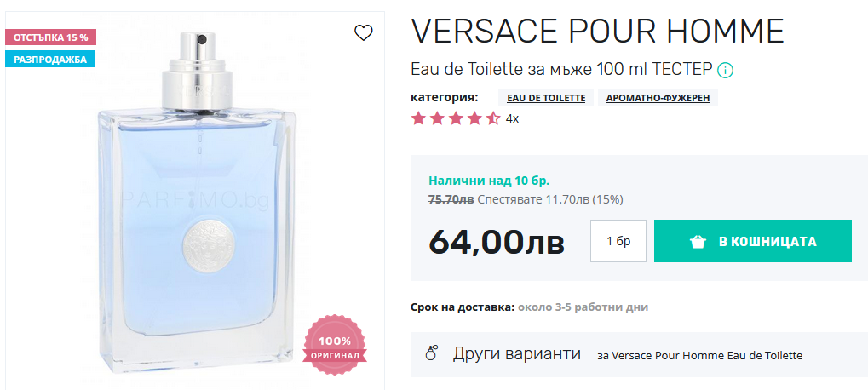868x390 pixels.
Task: Click the ОТСТЪПКА 15 % badge
Action: (x=51, y=37)
